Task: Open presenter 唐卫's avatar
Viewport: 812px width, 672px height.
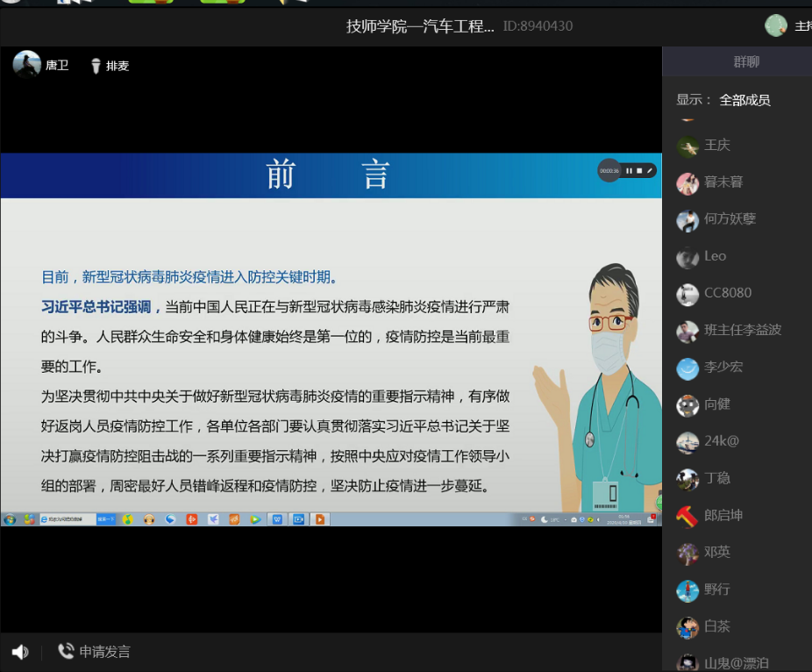Action: pos(27,64)
